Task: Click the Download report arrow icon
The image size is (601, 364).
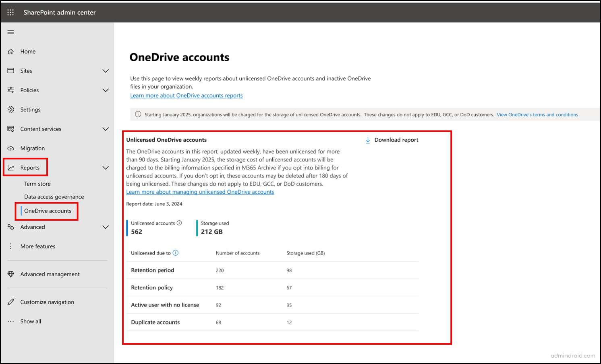Action: pos(367,140)
